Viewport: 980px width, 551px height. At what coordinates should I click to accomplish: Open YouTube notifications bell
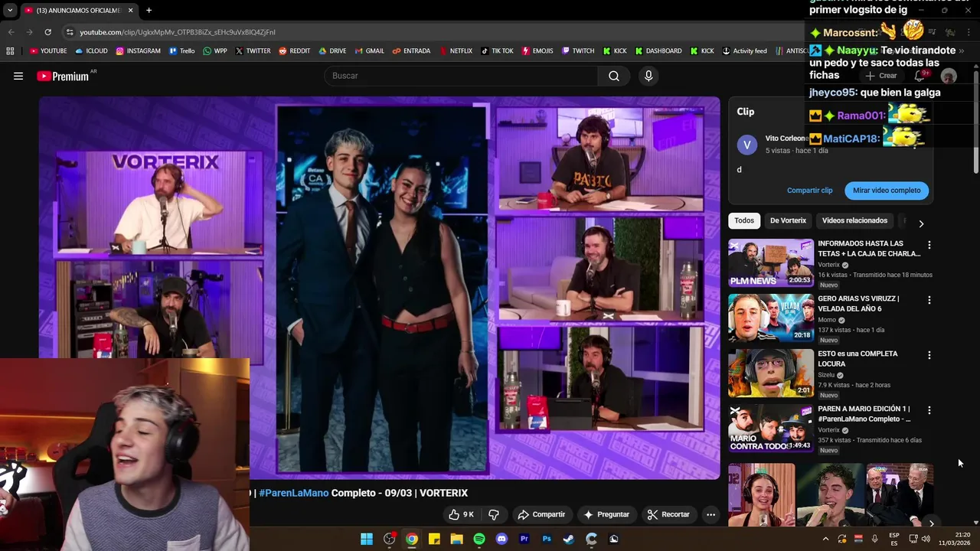click(920, 76)
